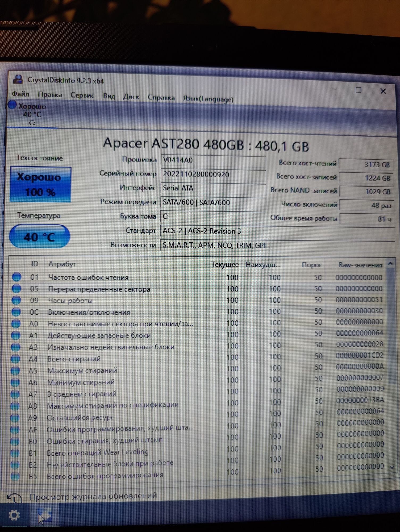Click the status icon for A0 Невосстановимые сектора
The image size is (400, 532).
pos(16,323)
